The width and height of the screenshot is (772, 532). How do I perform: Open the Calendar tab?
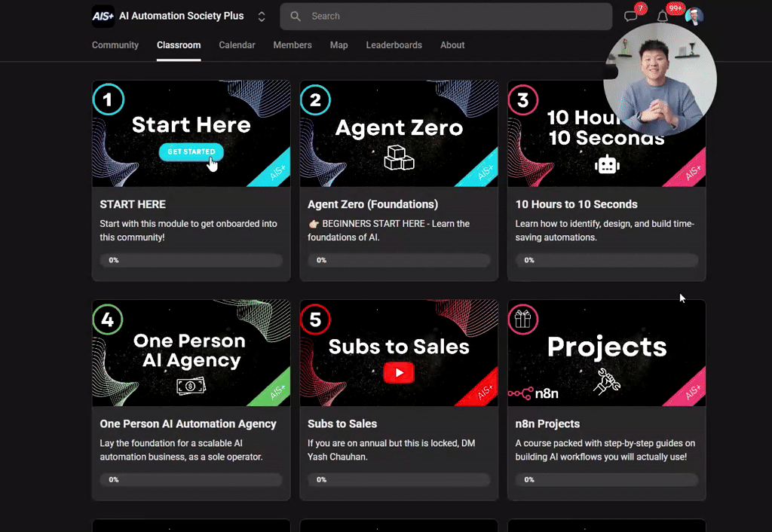point(237,45)
